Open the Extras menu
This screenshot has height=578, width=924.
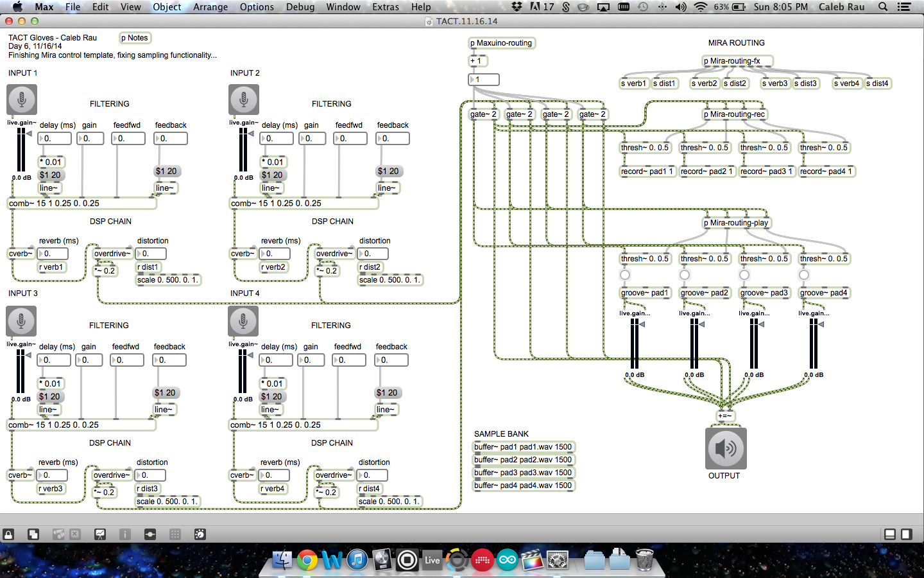(x=386, y=7)
